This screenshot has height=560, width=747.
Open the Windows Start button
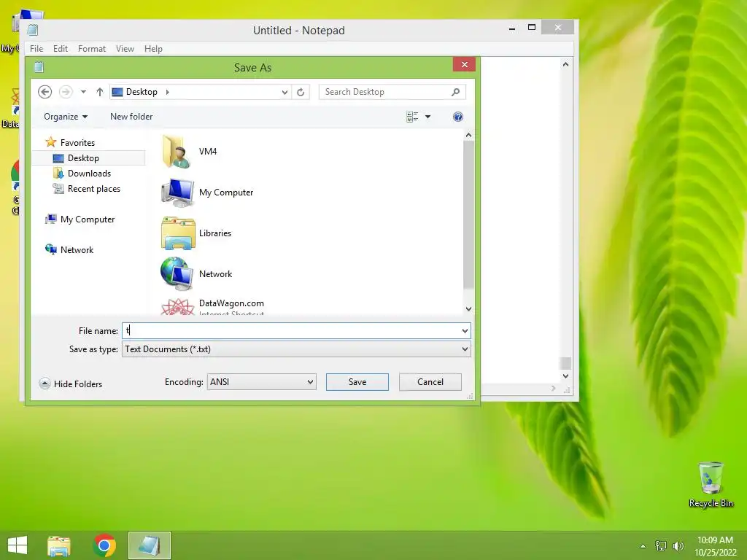tap(18, 545)
